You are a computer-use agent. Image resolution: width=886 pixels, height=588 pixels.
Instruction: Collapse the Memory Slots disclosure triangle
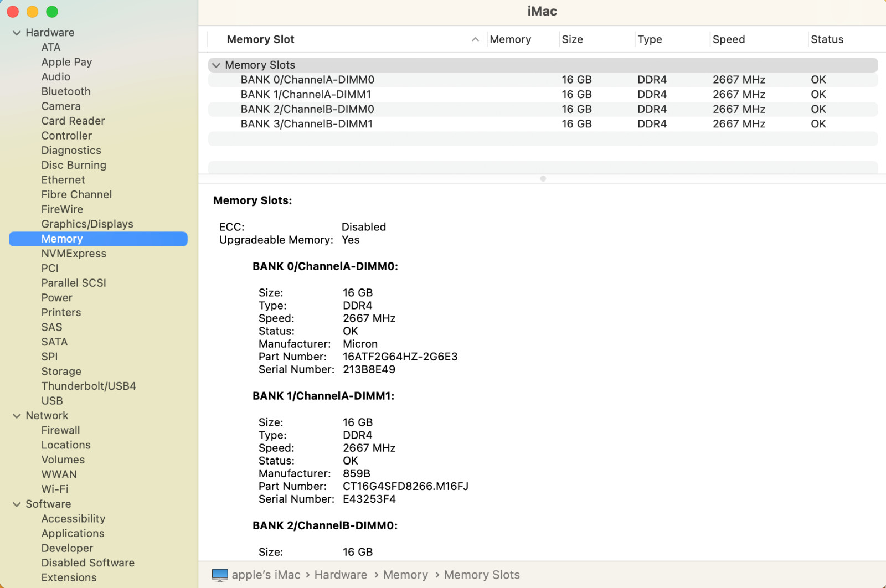(x=216, y=65)
